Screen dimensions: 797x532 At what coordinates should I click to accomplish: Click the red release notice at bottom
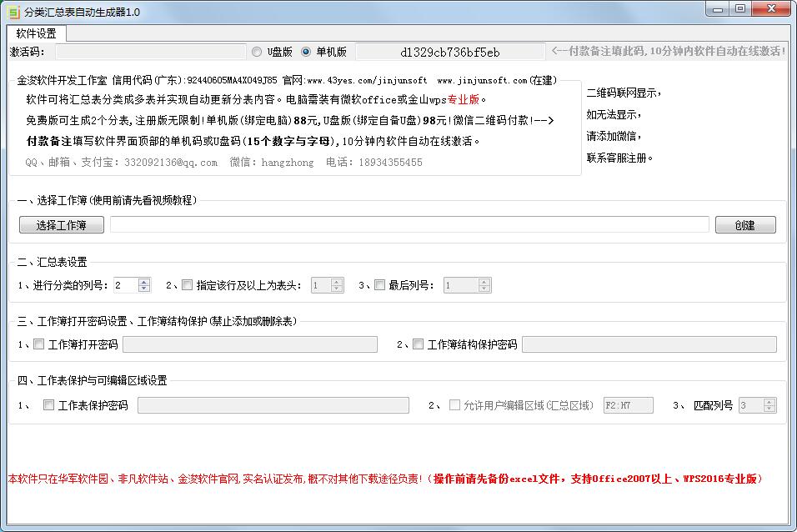(x=385, y=479)
